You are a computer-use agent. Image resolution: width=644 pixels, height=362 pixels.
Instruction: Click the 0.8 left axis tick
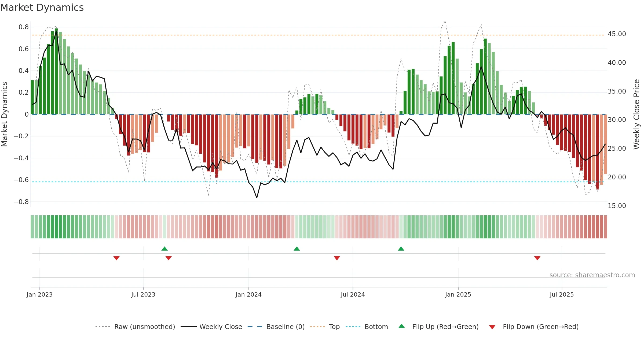click(x=24, y=27)
